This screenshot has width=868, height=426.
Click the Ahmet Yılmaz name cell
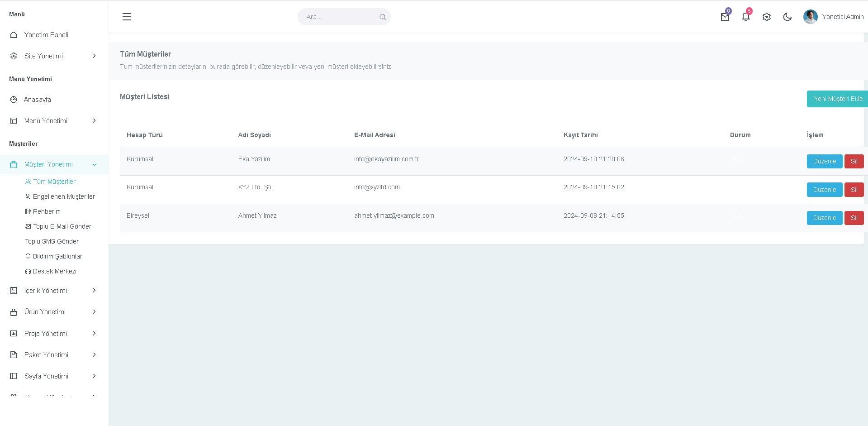(257, 215)
